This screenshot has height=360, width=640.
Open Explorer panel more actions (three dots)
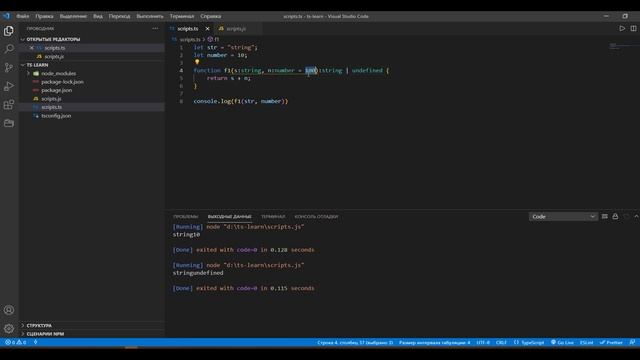tap(155, 29)
